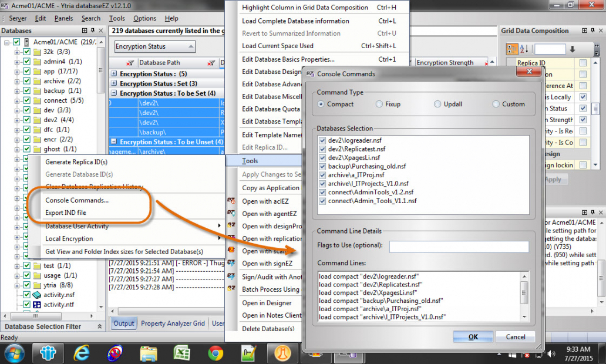The image size is (606, 364).
Task: Click the orange flask icon in the taskbar
Action: [x=282, y=353]
